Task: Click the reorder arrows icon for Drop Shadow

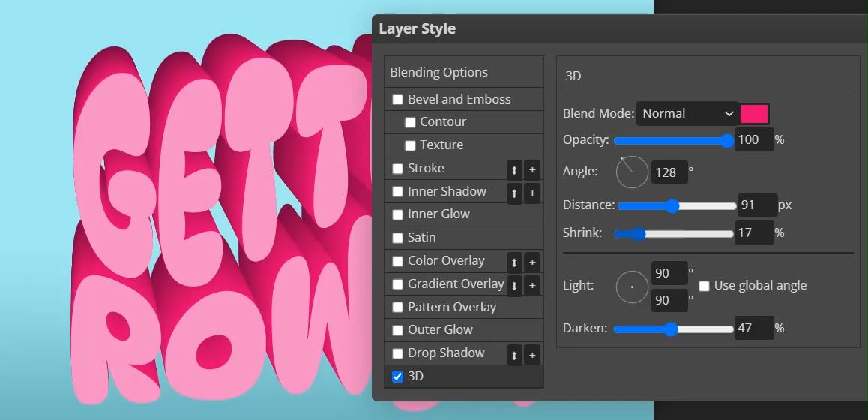Action: tap(514, 355)
